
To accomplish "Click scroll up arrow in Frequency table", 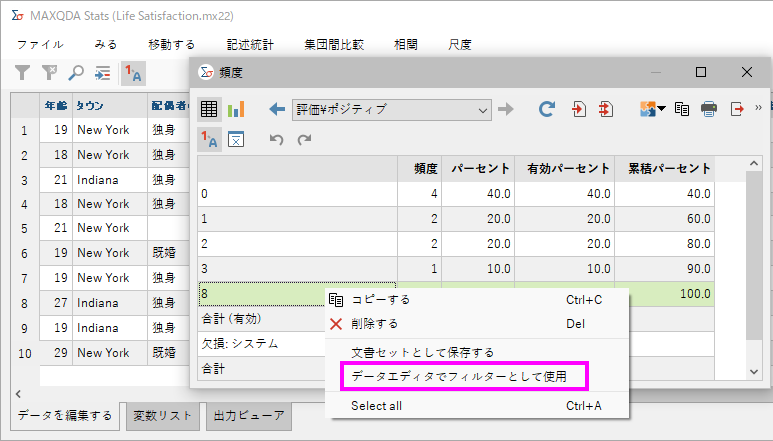I will [x=754, y=163].
